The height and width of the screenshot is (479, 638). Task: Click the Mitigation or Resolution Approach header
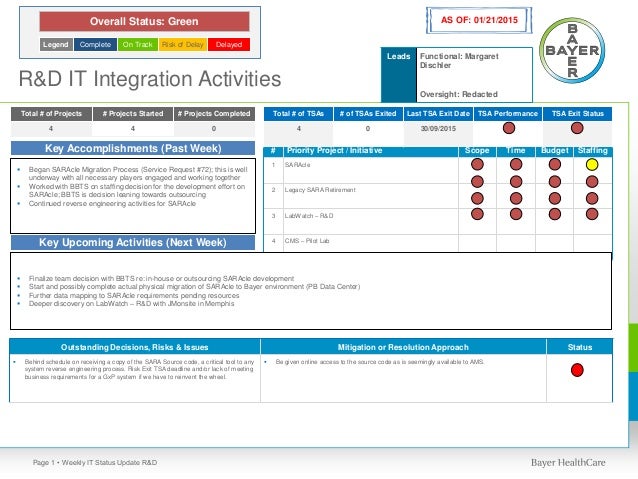coord(403,347)
